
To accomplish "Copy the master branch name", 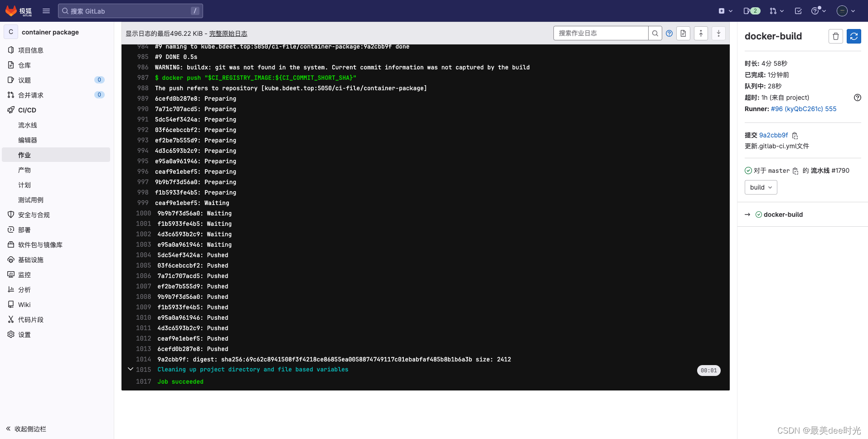I will click(795, 171).
